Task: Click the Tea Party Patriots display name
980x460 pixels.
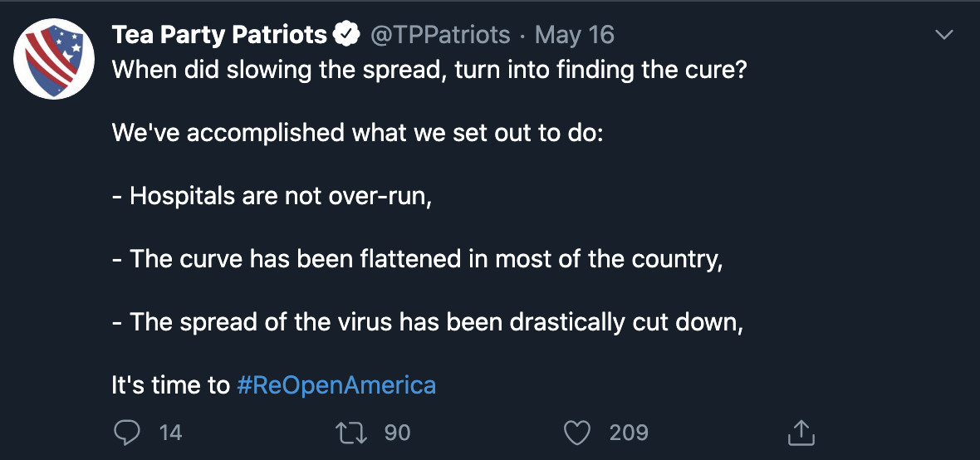Action: pyautogui.click(x=219, y=35)
